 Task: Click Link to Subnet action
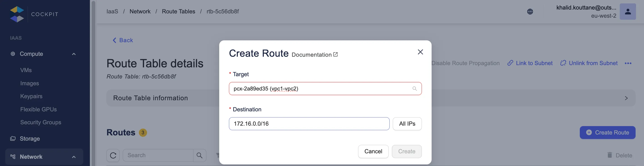(530, 63)
